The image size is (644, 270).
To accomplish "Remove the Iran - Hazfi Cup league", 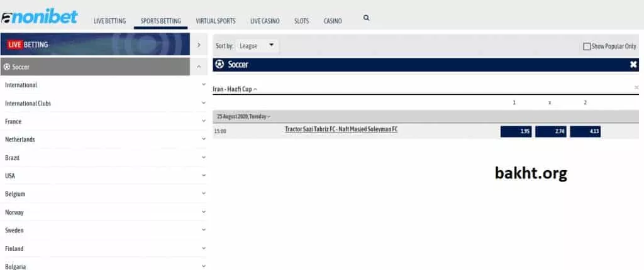I will click(x=636, y=88).
